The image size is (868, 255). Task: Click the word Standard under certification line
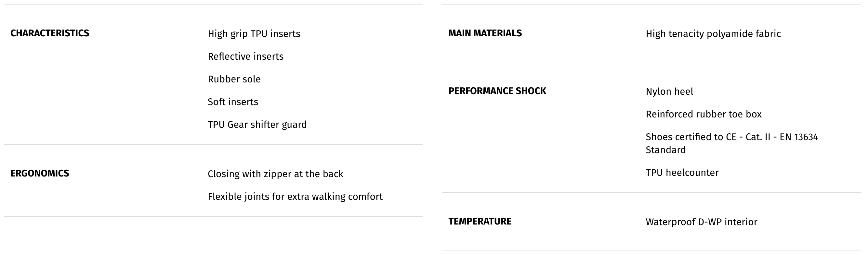click(x=665, y=150)
